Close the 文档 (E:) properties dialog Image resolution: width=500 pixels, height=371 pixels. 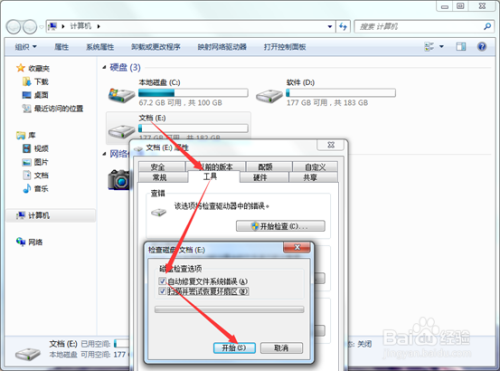331,145
